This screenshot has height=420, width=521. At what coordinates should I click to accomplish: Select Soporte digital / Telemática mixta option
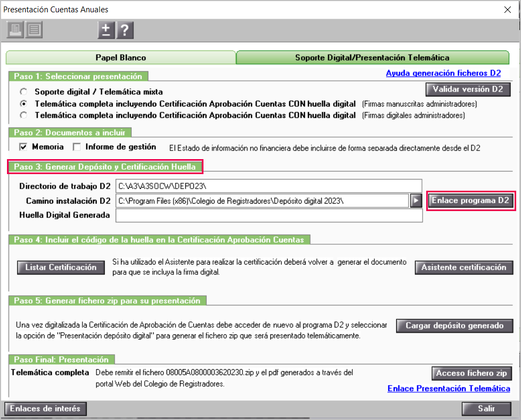[x=23, y=92]
